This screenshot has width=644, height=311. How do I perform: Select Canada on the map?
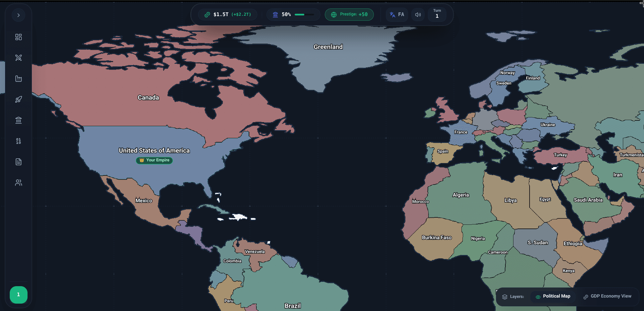(x=148, y=98)
